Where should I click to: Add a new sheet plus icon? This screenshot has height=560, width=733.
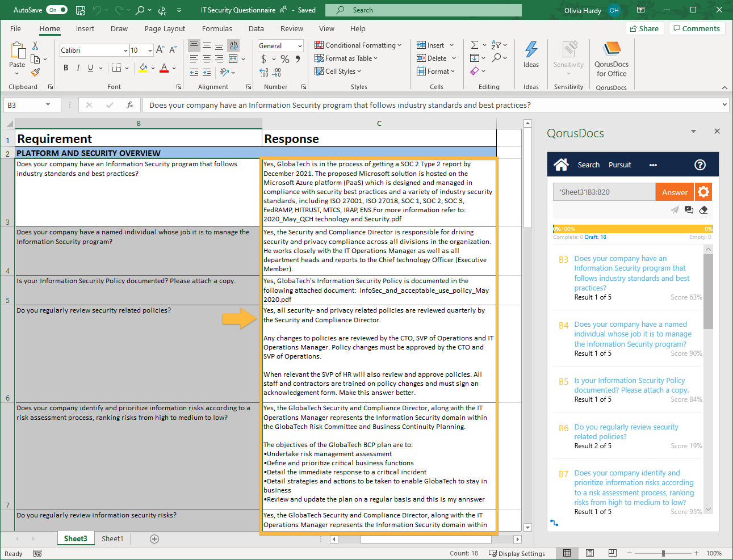154,539
